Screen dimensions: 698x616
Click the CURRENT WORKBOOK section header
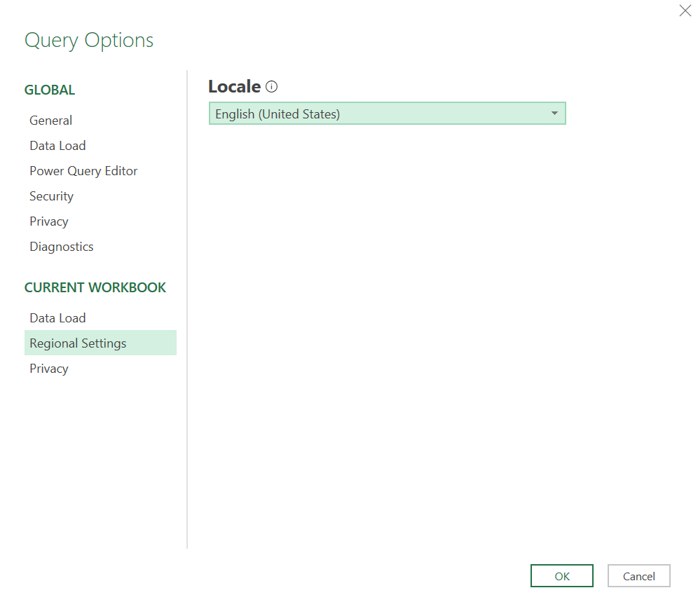[95, 287]
